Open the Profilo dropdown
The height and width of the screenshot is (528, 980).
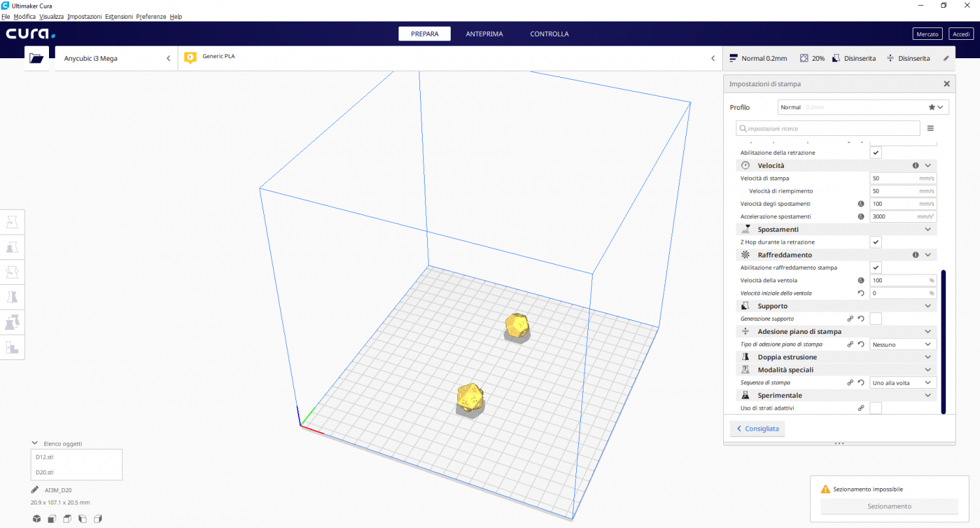coord(863,107)
